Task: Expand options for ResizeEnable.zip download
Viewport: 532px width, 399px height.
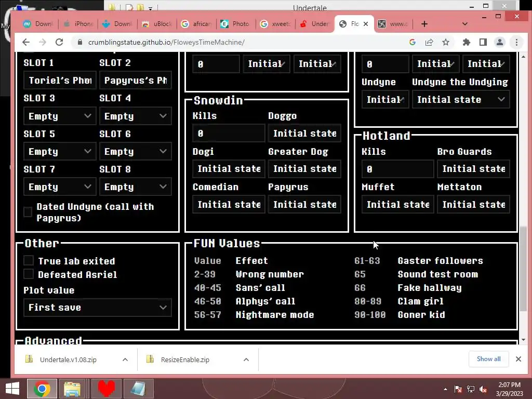Action: 246,360
